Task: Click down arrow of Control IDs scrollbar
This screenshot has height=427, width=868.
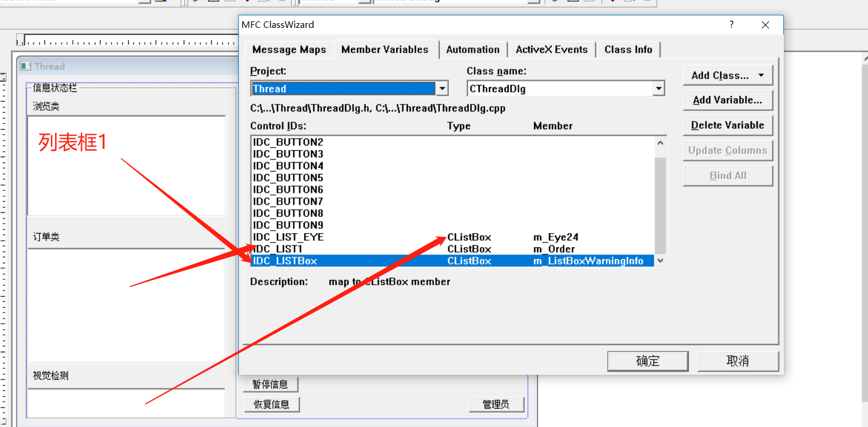Action: 660,261
